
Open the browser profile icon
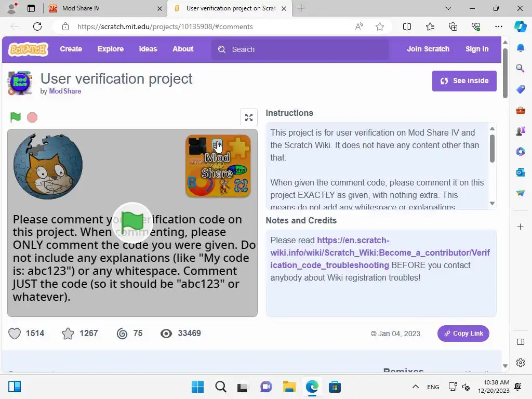coord(12,8)
